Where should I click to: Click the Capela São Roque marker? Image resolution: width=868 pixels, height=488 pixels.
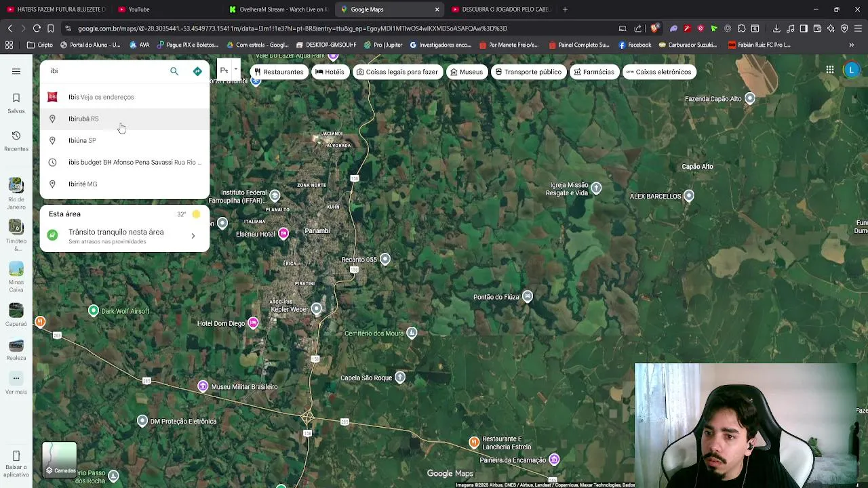(x=400, y=378)
